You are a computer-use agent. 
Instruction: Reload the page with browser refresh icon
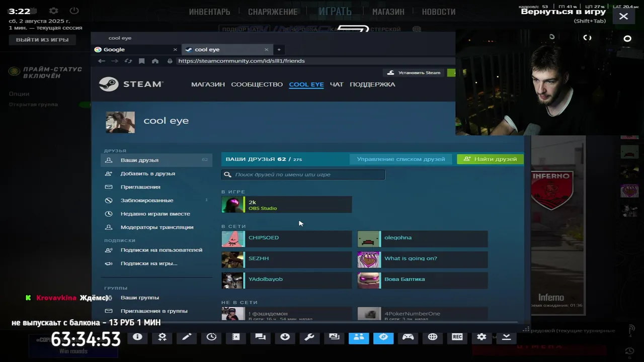[x=128, y=61]
